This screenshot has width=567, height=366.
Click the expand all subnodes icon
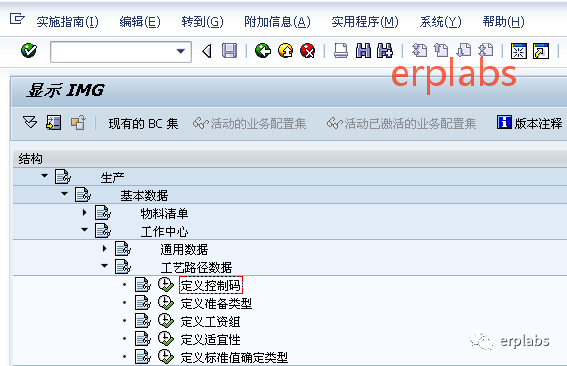30,122
